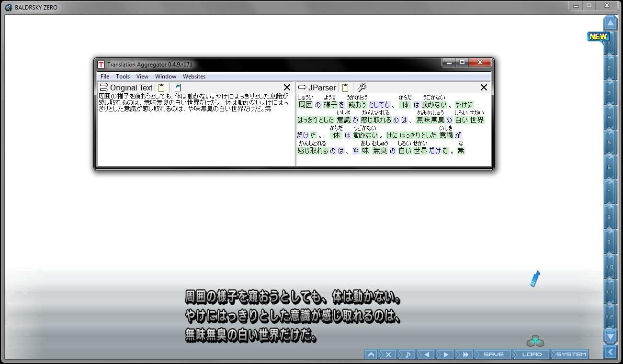
Task: Maximize the Translation Aggregator window
Action: 462,62
